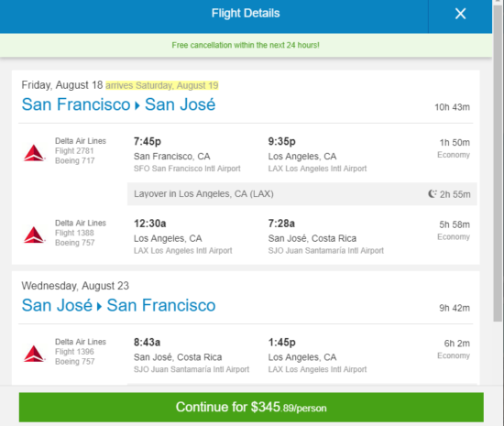Click the Delta logo for Flight 1396
The height and width of the screenshot is (426, 504).
(x=34, y=354)
